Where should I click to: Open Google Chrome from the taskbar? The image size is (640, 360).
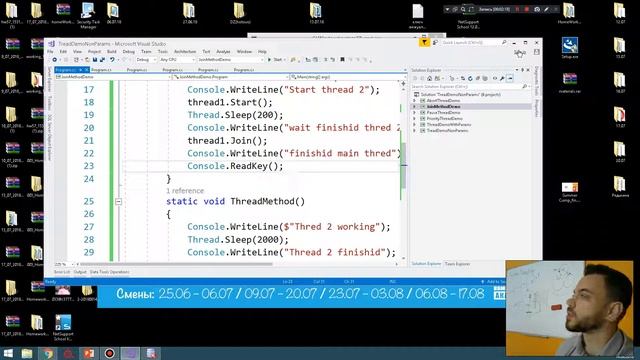click(48, 353)
